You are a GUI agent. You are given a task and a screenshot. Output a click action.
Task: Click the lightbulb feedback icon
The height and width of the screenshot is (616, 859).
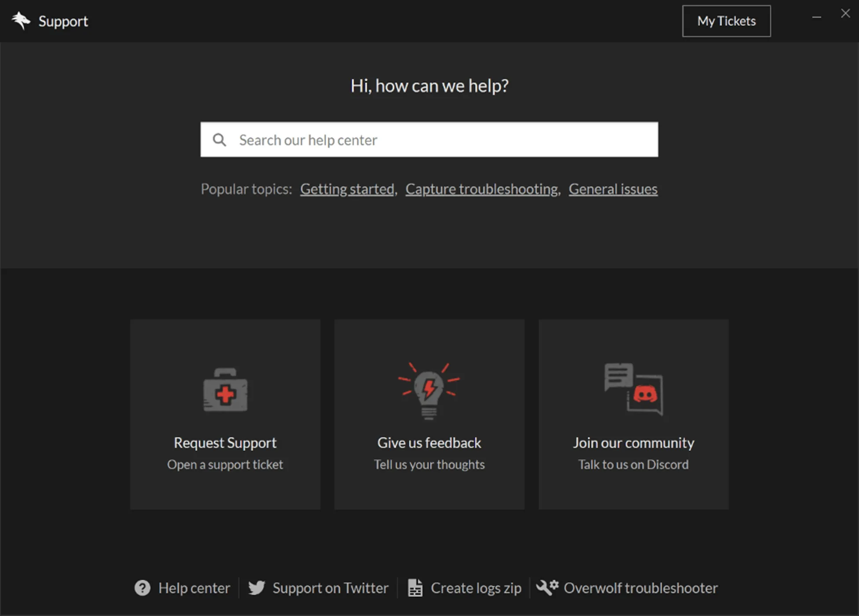coord(429,391)
